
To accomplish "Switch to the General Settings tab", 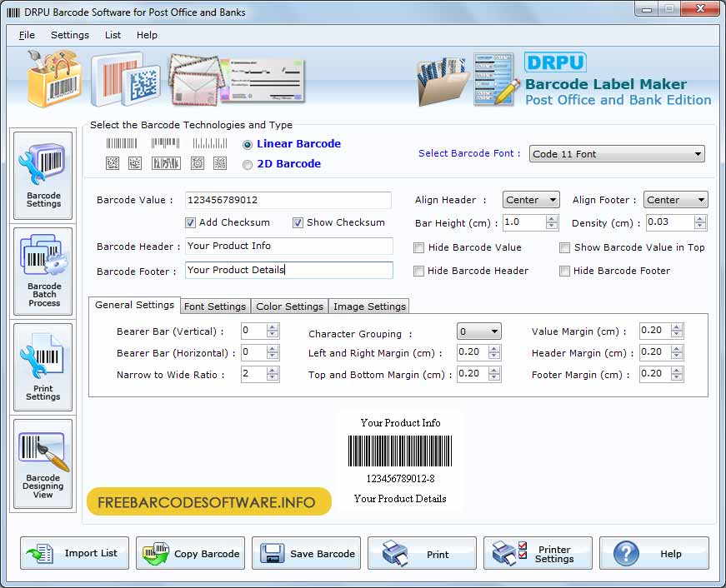I will (x=134, y=305).
